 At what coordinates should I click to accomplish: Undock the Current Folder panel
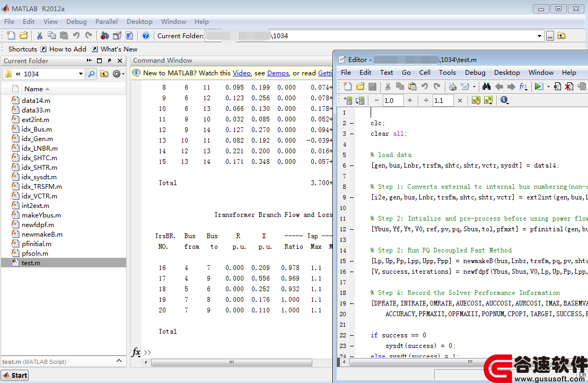pyautogui.click(x=110, y=60)
